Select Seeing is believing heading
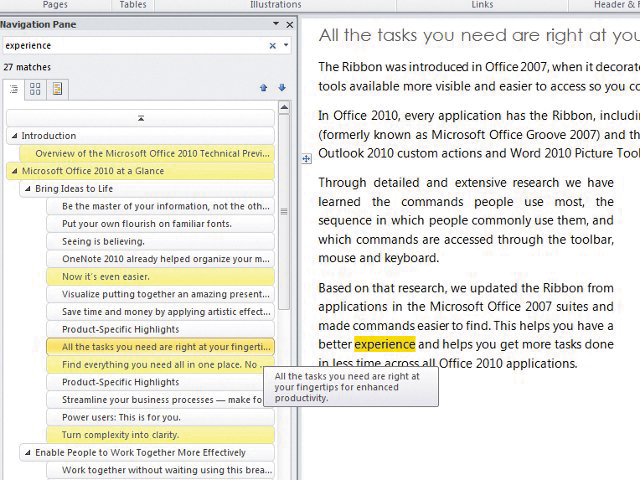This screenshot has width=640, height=480. [x=160, y=241]
